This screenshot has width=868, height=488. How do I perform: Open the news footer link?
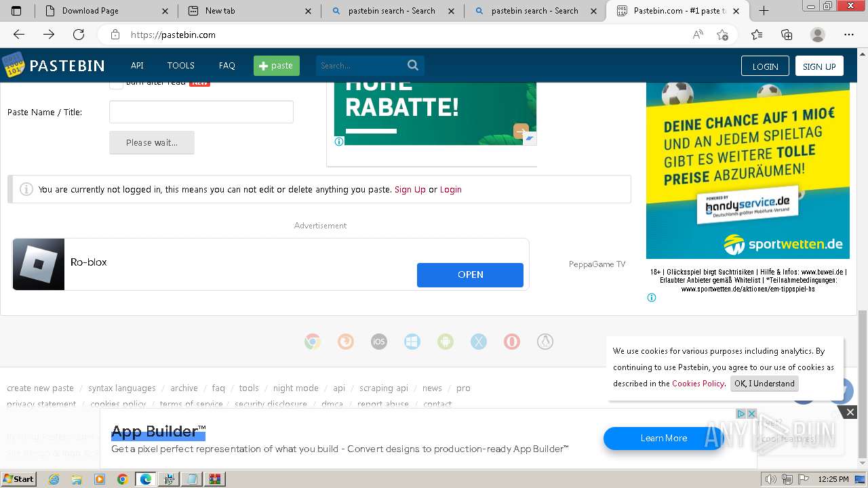click(432, 388)
